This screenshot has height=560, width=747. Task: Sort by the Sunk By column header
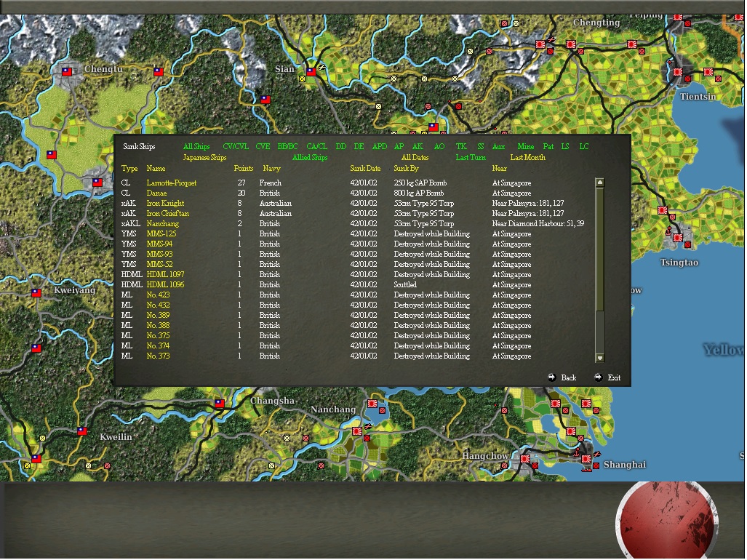pos(407,169)
